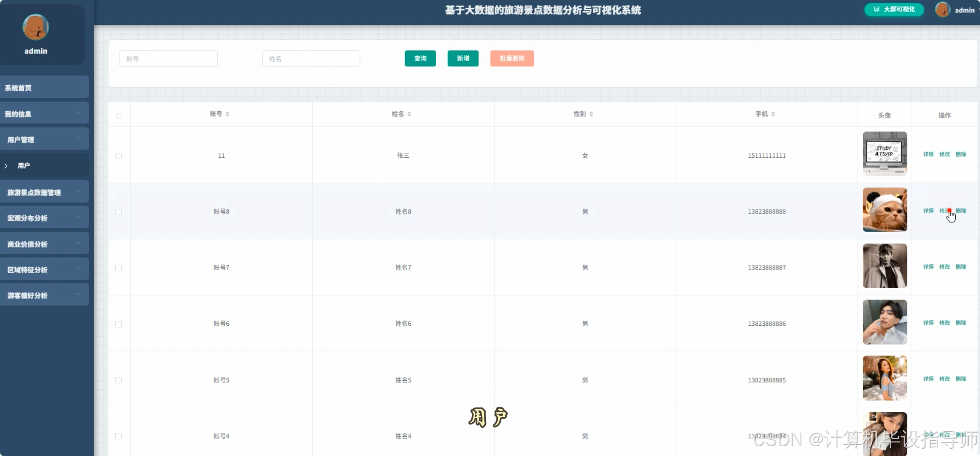Sort table using 手机 column sort arrows
This screenshot has width=980, height=456.
pos(774,114)
